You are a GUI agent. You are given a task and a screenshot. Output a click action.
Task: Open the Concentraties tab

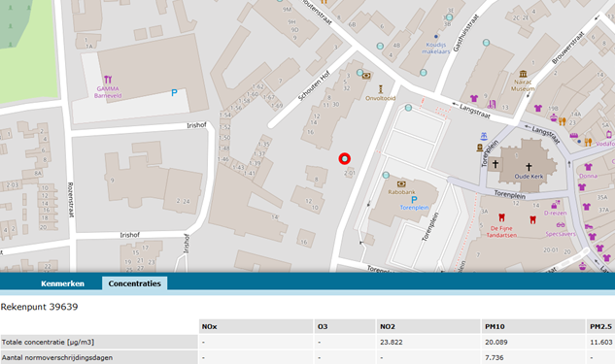134,283
